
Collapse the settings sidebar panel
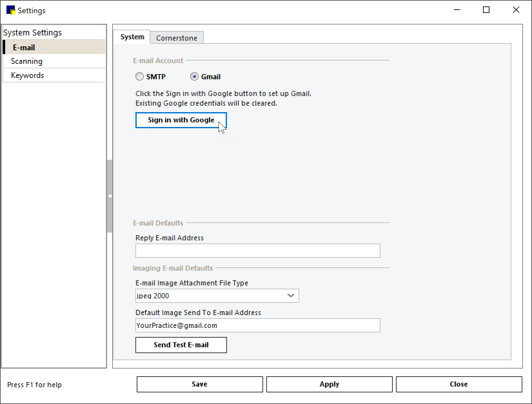click(x=110, y=196)
